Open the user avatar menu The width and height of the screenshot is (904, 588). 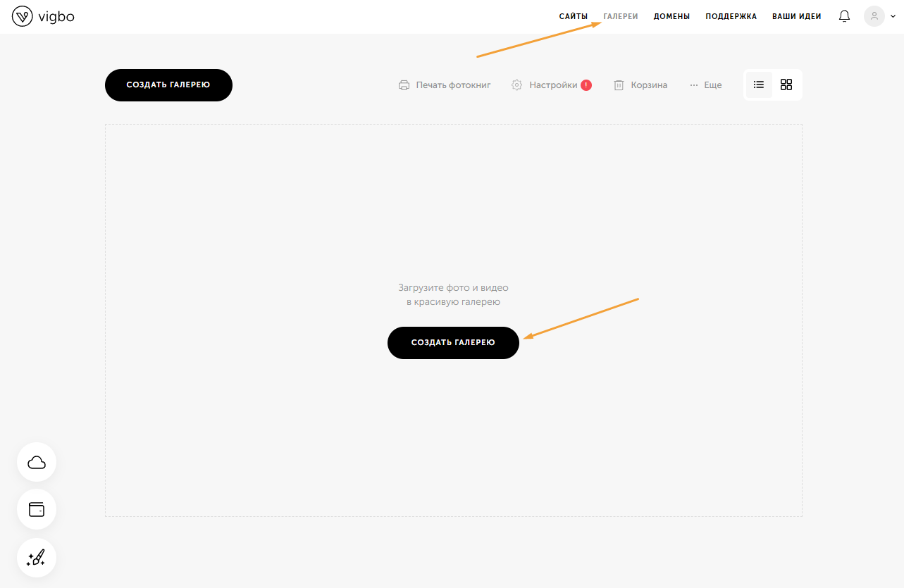click(874, 16)
